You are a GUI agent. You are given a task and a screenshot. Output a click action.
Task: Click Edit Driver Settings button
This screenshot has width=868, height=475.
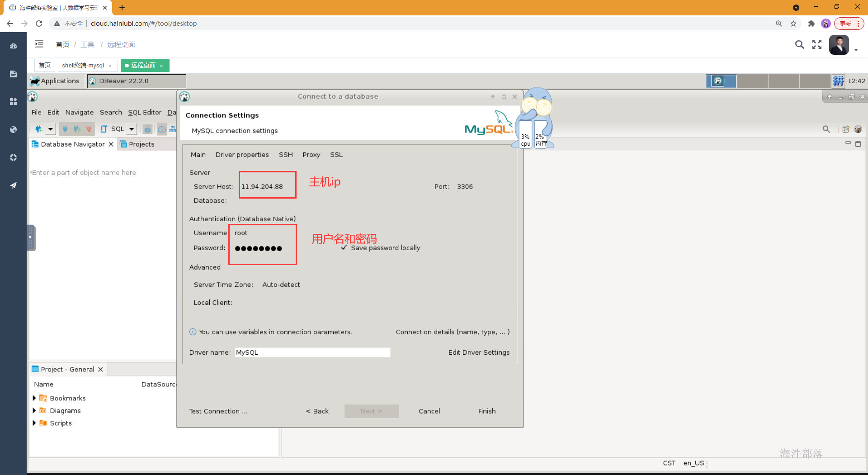pyautogui.click(x=479, y=352)
